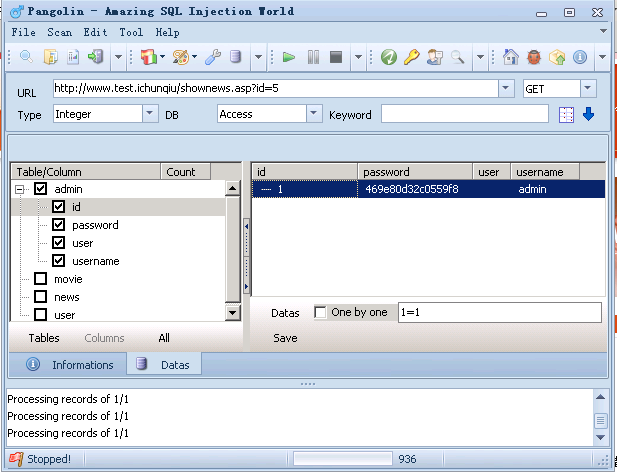Screen dimensions: 617x472
Task: Click the All button
Action: (164, 338)
